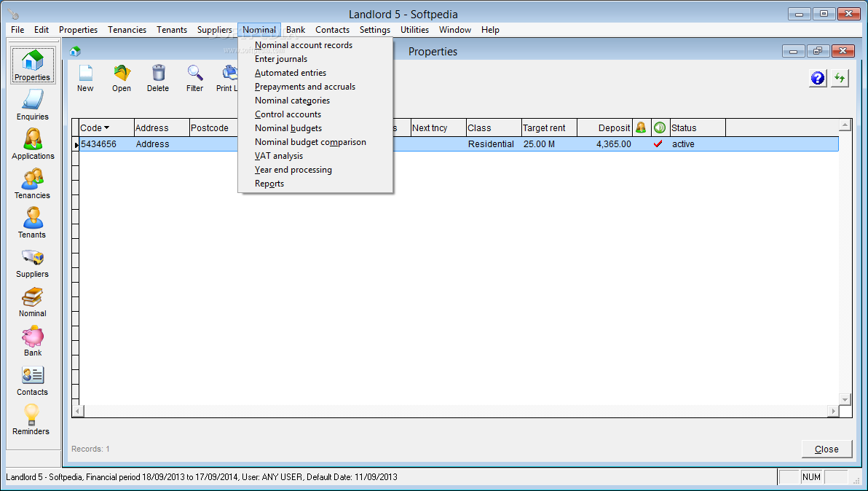This screenshot has height=491, width=868.
Task: Open the Settings menu
Action: 375,30
